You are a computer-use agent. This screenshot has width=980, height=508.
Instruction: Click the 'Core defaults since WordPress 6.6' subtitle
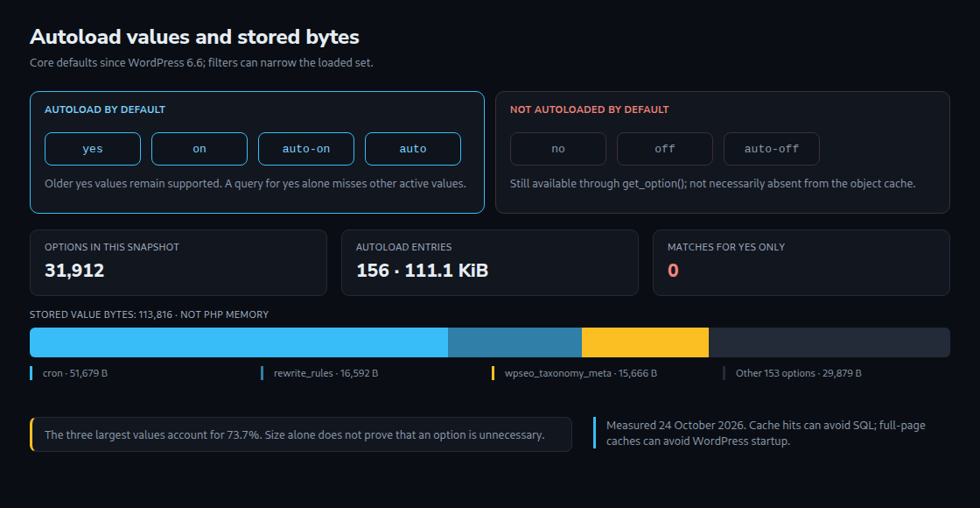tap(201, 63)
